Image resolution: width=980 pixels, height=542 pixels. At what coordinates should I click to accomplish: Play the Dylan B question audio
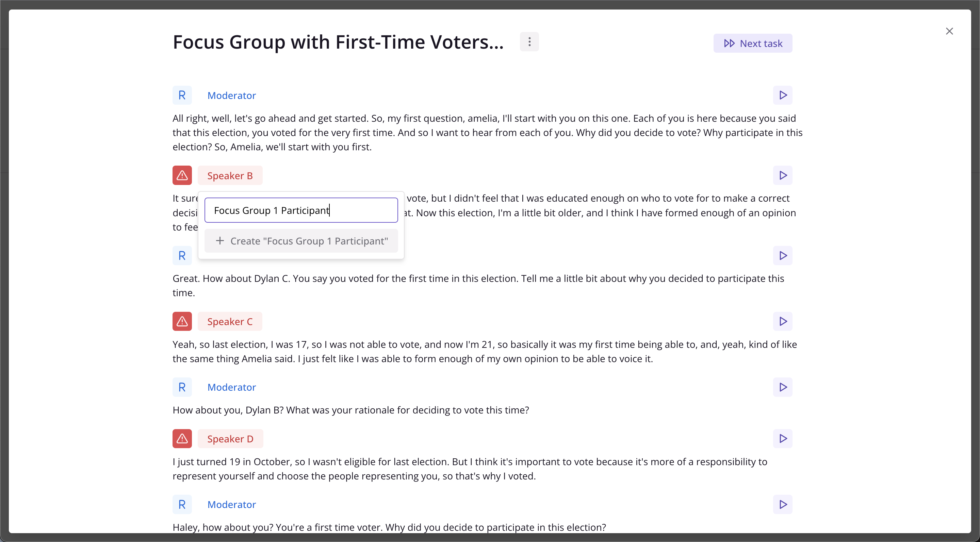783,387
